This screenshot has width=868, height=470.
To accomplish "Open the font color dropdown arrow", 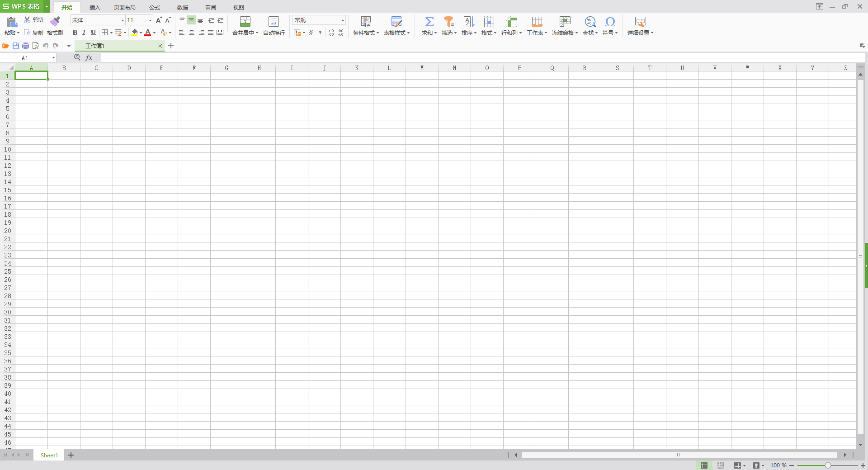I will click(154, 33).
